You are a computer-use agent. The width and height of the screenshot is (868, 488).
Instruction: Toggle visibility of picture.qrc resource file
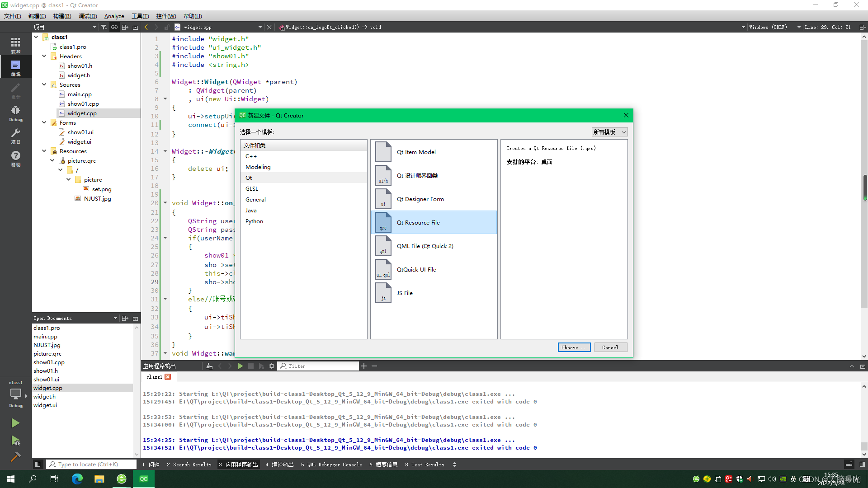(x=52, y=160)
